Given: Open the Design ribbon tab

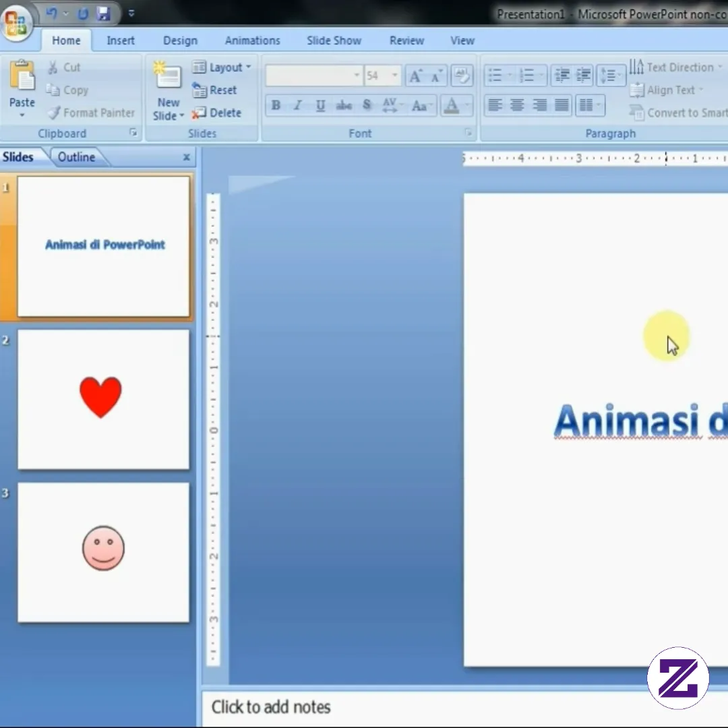Looking at the screenshot, I should (x=180, y=40).
